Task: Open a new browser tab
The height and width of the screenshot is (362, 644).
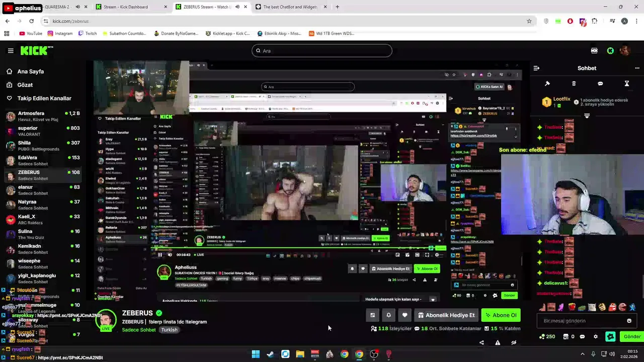Action: tap(337, 7)
